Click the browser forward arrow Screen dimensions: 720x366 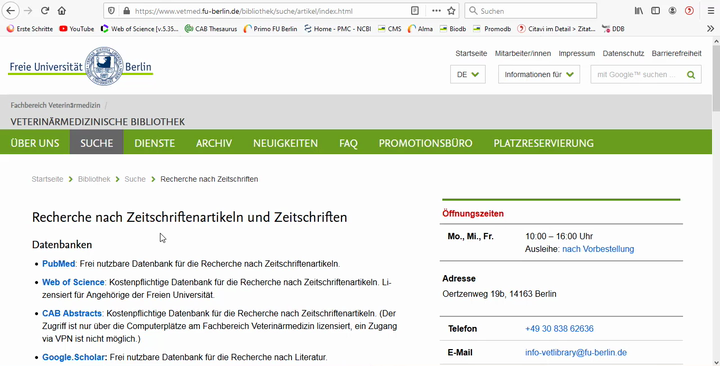pyautogui.click(x=28, y=11)
